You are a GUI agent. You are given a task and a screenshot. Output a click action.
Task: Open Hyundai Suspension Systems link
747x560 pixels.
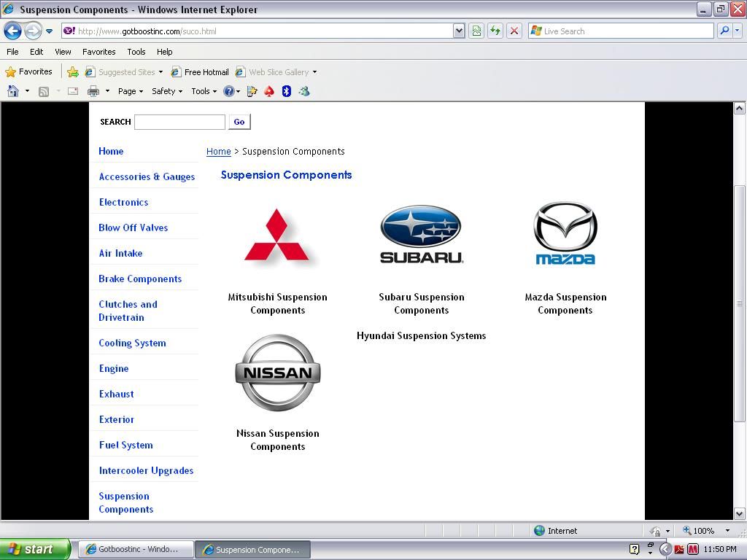tap(421, 335)
